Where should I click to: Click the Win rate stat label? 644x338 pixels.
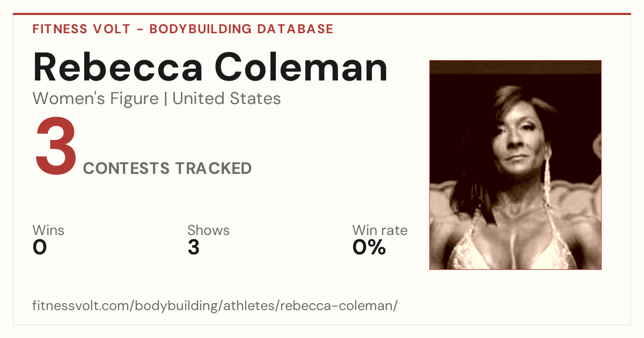point(380,231)
